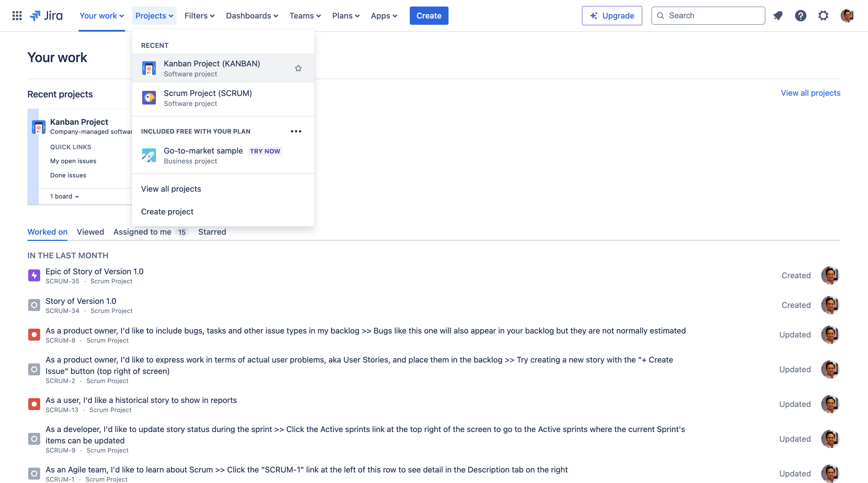Open the more options ellipsis for included plan
The image size is (868, 483).
click(296, 131)
